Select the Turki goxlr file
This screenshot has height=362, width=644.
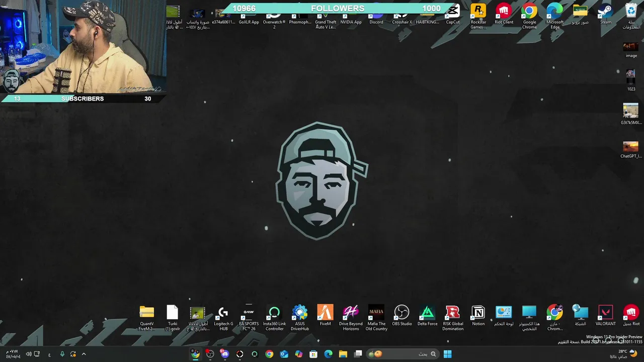(172, 318)
